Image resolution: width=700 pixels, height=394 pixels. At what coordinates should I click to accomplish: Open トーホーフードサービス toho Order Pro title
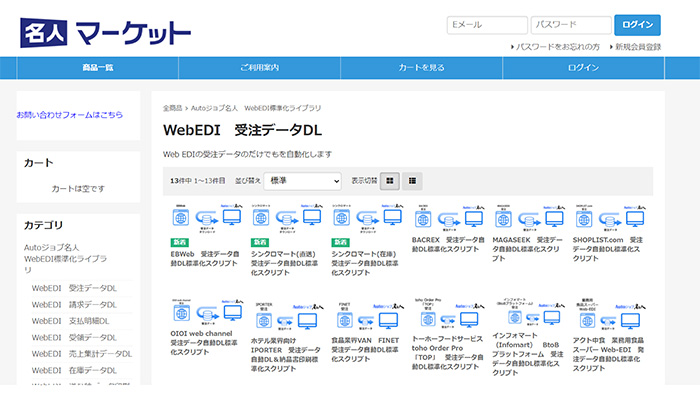(448, 353)
